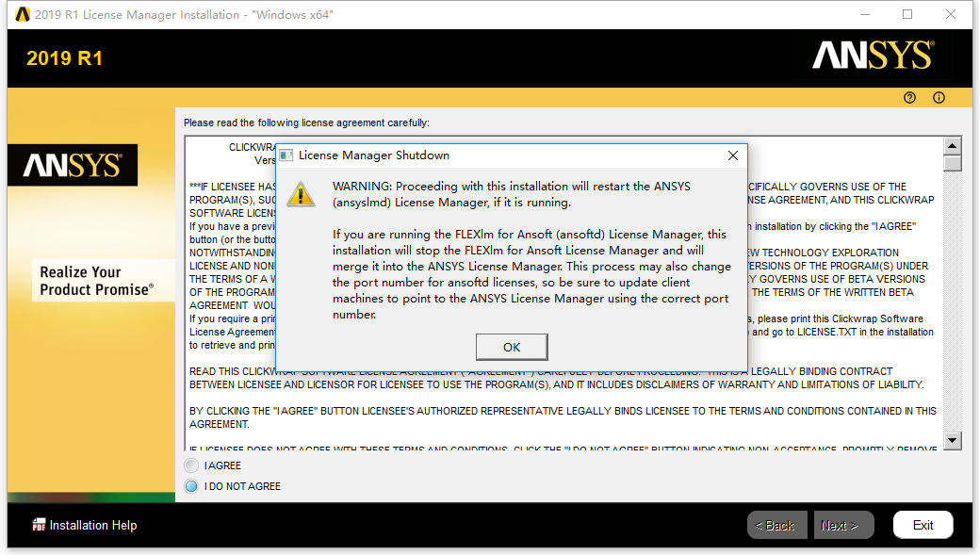980x555 pixels.
Task: Exit the installer
Action: [923, 525]
